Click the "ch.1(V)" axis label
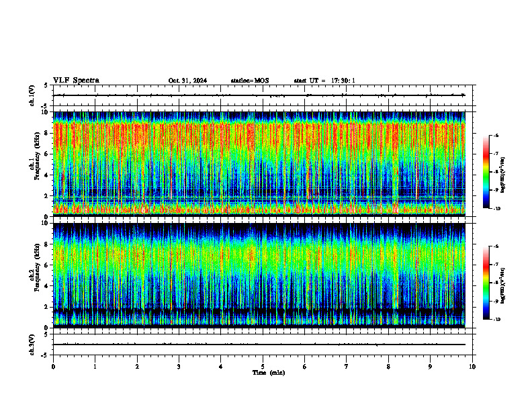Screen dimensions: 532x411 [32, 95]
